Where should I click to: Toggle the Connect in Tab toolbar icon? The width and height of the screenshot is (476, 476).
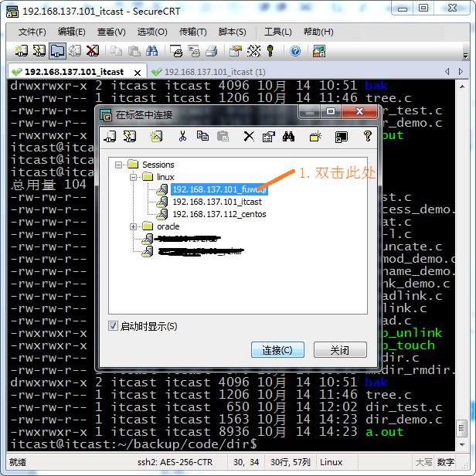tap(57, 51)
